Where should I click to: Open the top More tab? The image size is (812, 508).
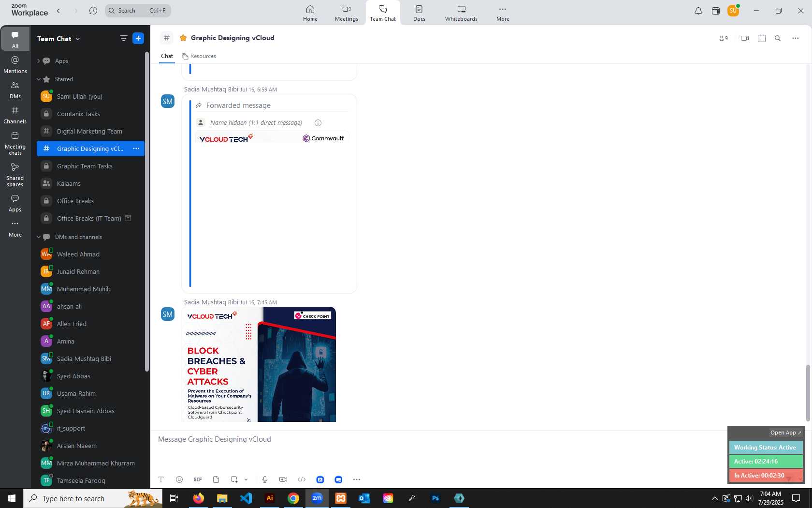(503, 13)
